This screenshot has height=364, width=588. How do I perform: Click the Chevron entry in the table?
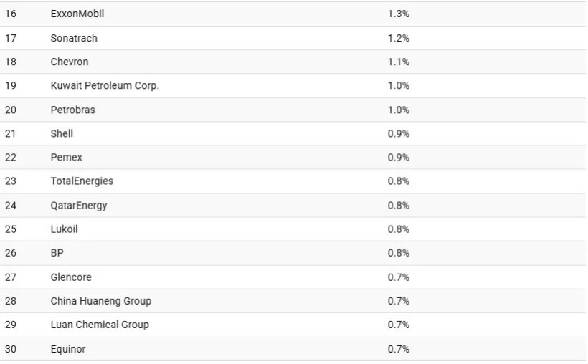coord(70,62)
